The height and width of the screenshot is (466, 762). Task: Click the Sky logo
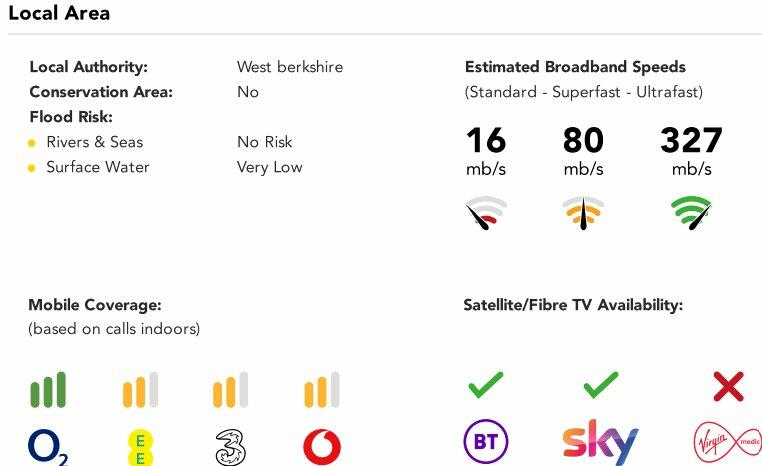click(x=600, y=442)
